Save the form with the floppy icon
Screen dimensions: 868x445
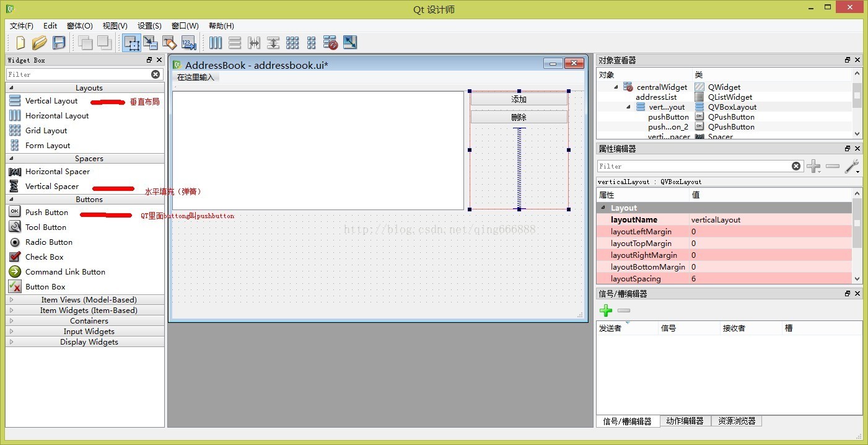tap(59, 43)
